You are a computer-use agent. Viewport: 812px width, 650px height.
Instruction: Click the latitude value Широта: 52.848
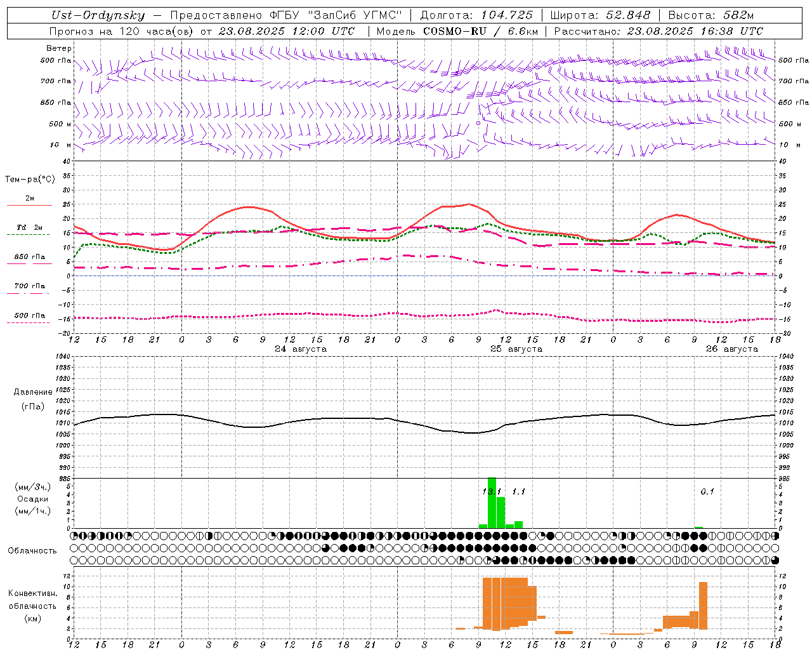[600, 15]
